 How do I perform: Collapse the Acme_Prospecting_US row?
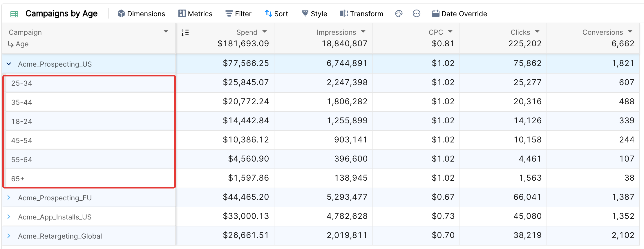(x=9, y=64)
